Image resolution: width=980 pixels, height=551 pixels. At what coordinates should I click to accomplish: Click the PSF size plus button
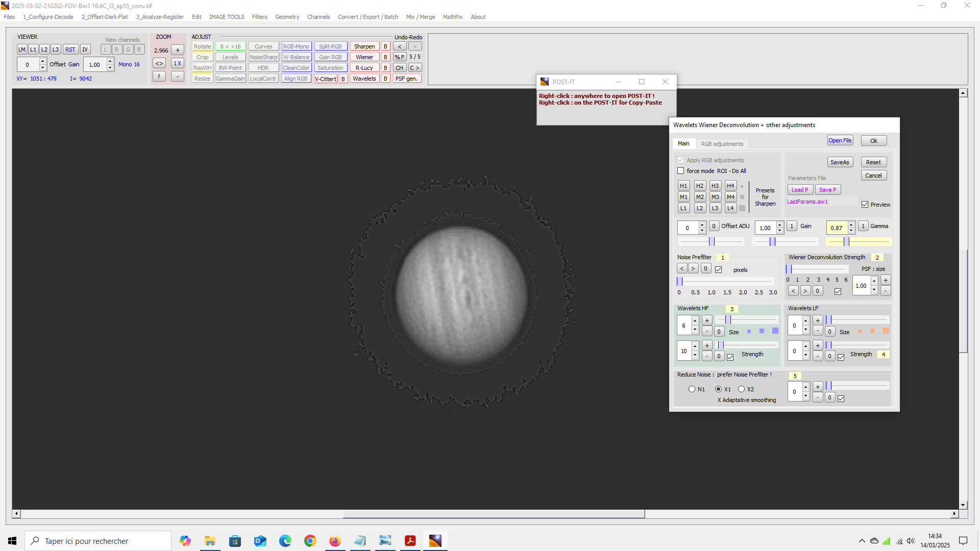[886, 280]
